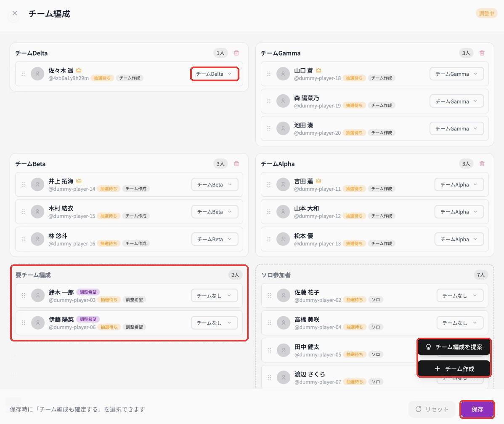Click the crown icon next to 山口 蒼
Image resolution: width=504 pixels, height=424 pixels.
tap(318, 70)
